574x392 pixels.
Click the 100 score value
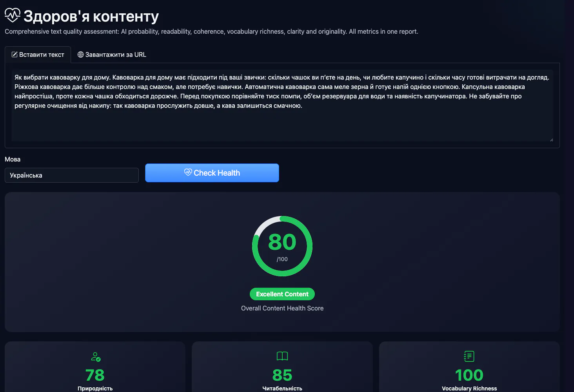tap(469, 375)
